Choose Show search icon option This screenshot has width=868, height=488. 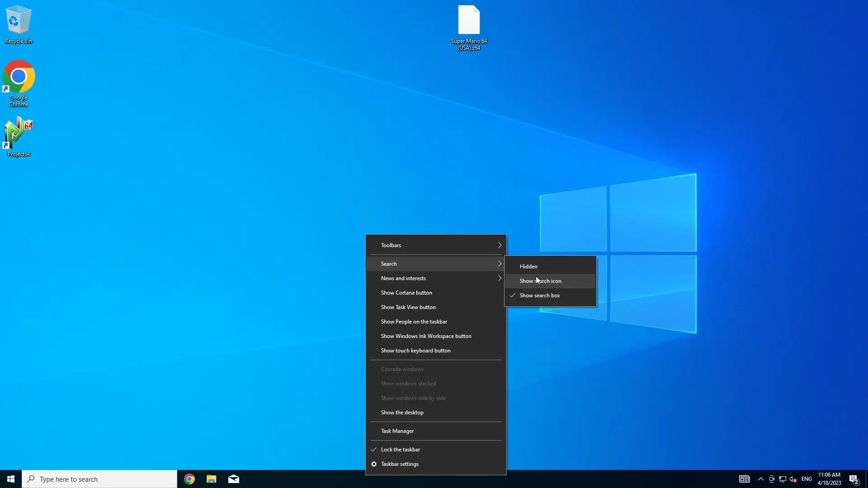coord(541,281)
